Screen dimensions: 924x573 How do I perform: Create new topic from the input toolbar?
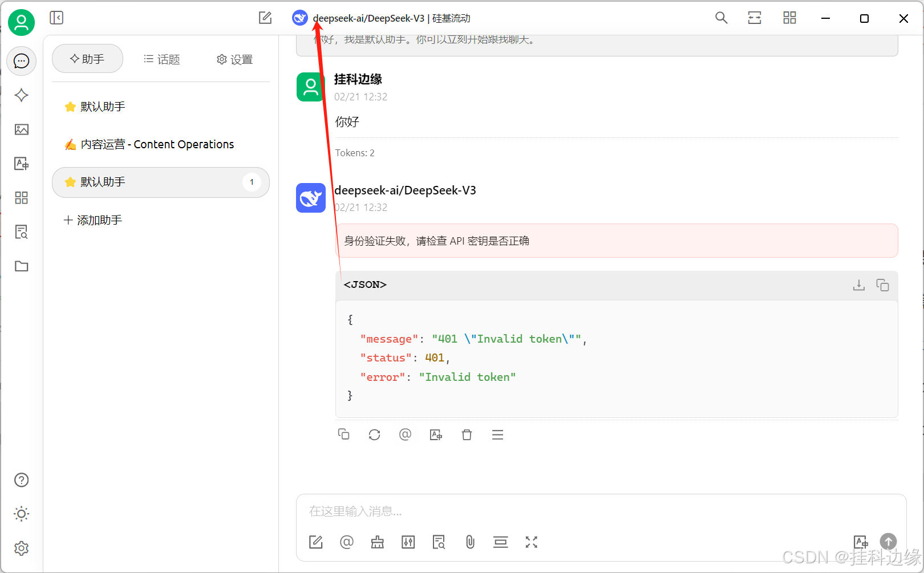(x=316, y=542)
